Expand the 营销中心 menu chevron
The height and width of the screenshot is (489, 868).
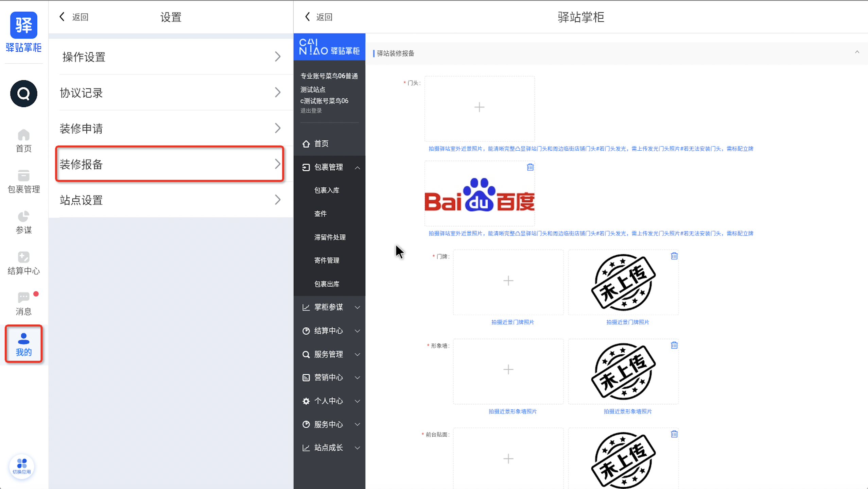357,378
